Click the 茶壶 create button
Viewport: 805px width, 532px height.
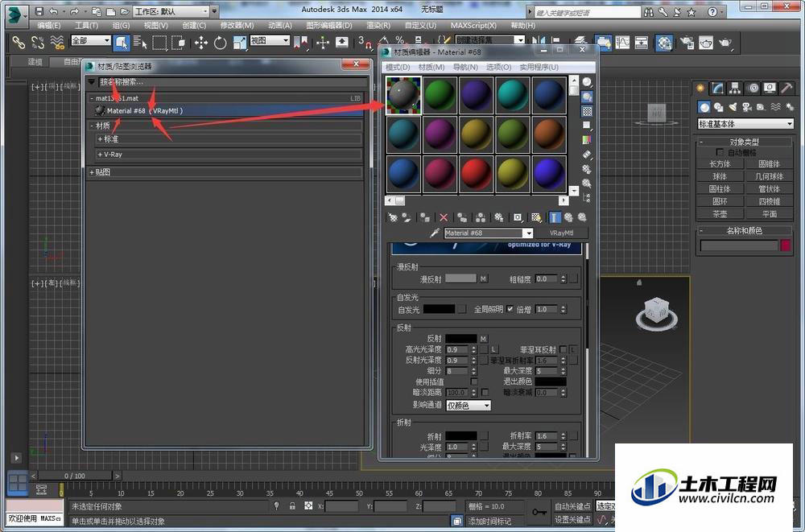720,214
